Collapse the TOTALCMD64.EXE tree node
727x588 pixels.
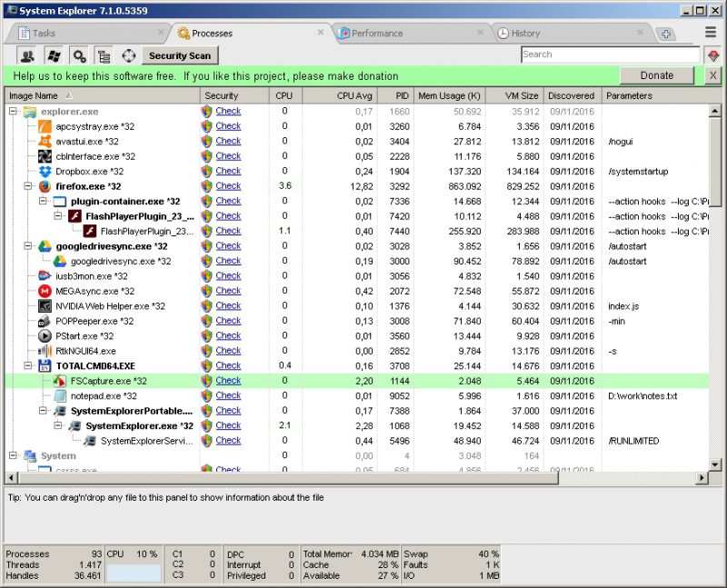click(28, 366)
